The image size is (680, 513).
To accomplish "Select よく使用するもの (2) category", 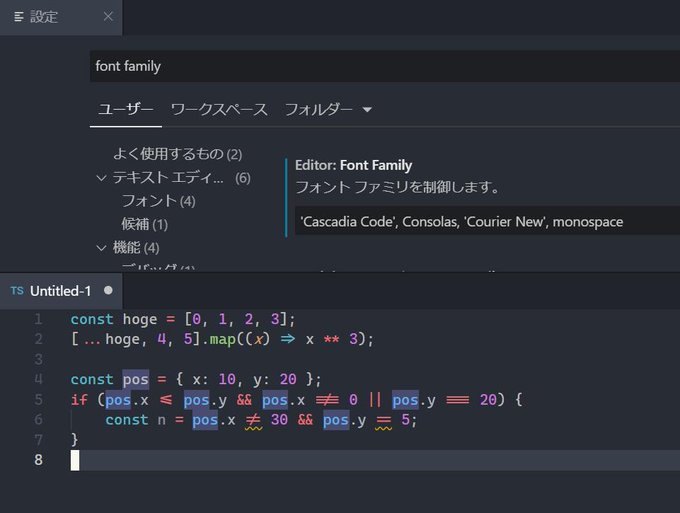I will click(x=177, y=154).
